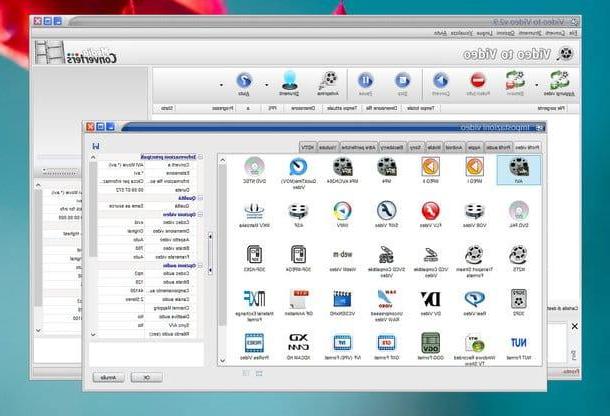Click the Annulla button
The height and width of the screenshot is (416, 610).
[108, 377]
